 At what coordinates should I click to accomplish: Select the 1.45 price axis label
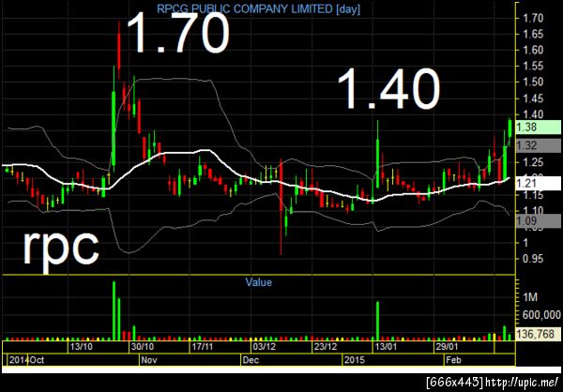(532, 98)
